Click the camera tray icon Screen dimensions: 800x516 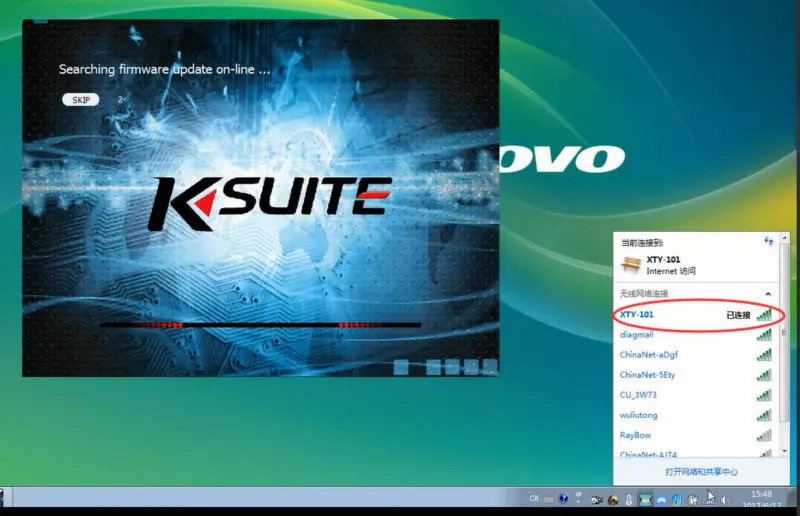pos(596,500)
